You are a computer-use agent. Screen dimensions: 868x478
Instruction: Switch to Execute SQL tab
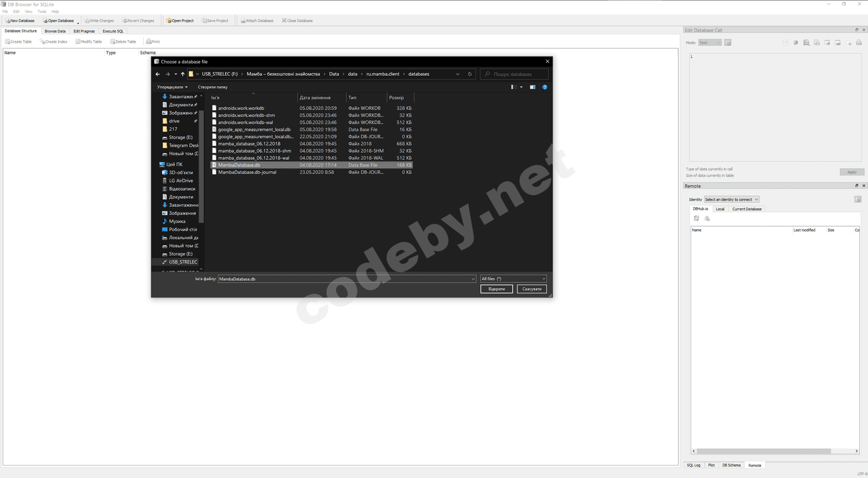click(x=113, y=31)
